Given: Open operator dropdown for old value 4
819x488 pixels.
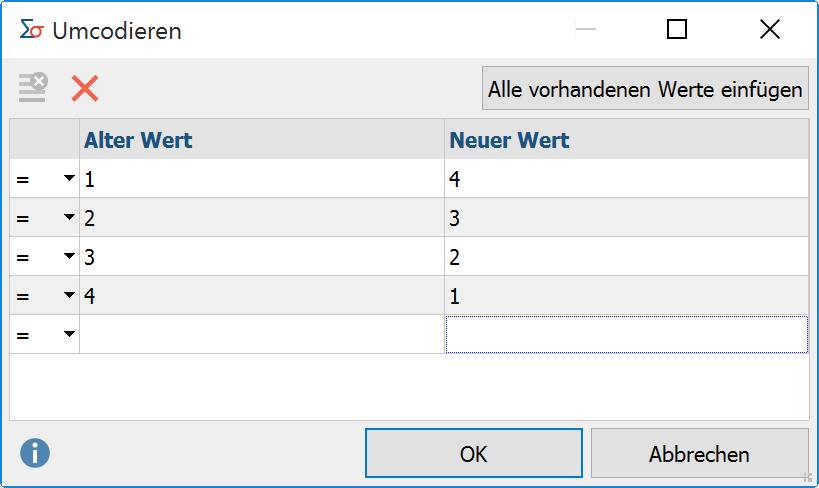Looking at the screenshot, I should pyautogui.click(x=69, y=296).
